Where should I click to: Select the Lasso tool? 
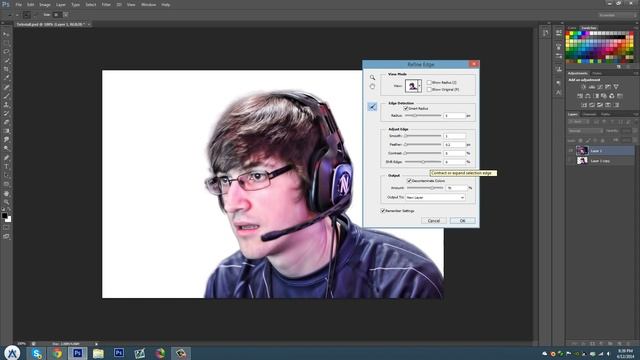tap(6, 52)
